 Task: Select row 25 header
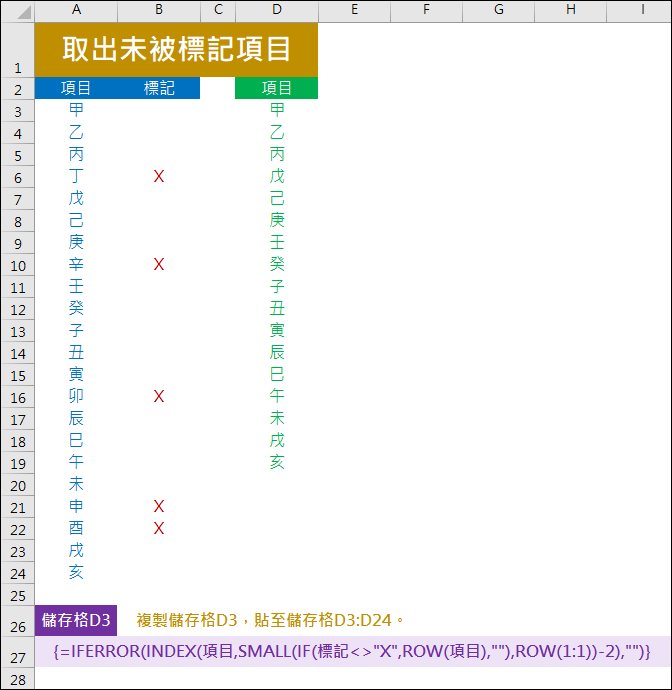pos(18,595)
